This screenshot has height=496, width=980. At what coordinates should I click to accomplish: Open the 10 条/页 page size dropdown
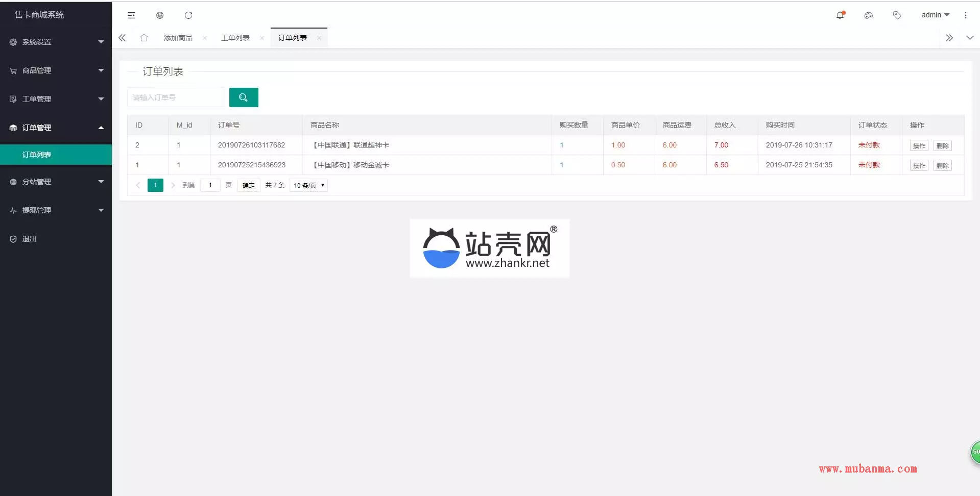308,185
